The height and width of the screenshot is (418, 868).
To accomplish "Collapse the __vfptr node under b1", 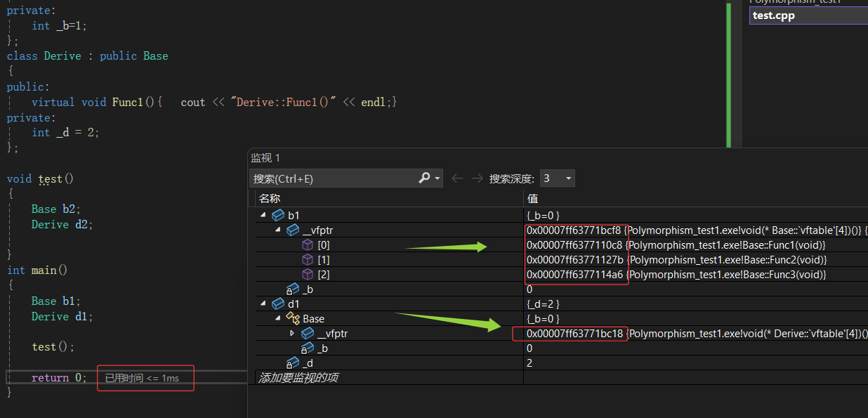I will pyautogui.click(x=278, y=230).
